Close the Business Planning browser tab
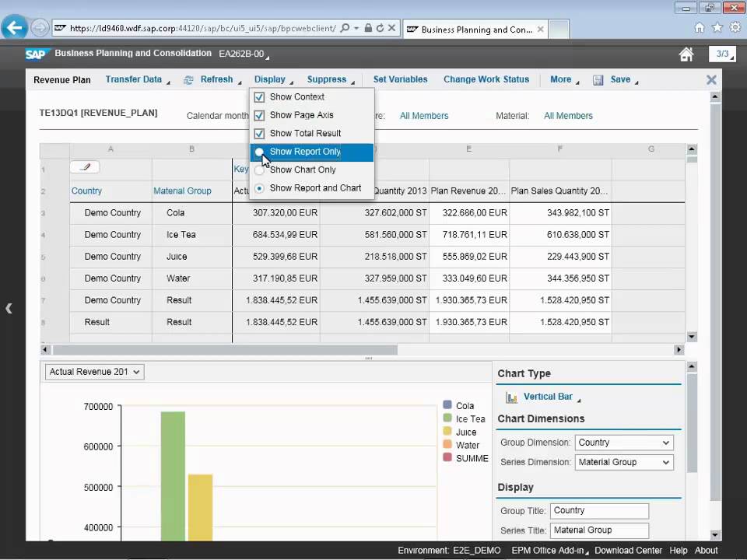The width and height of the screenshot is (747, 560). pyautogui.click(x=540, y=29)
